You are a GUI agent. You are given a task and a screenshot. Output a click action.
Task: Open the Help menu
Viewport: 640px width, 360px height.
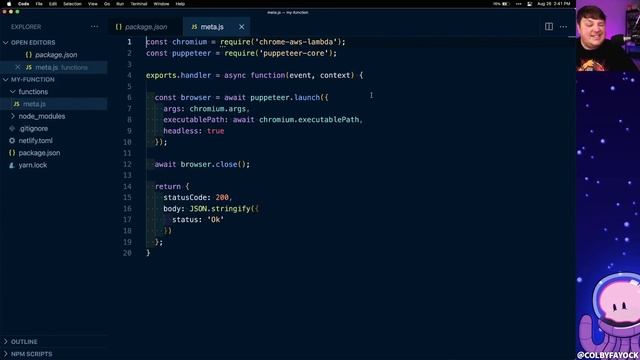coord(180,4)
